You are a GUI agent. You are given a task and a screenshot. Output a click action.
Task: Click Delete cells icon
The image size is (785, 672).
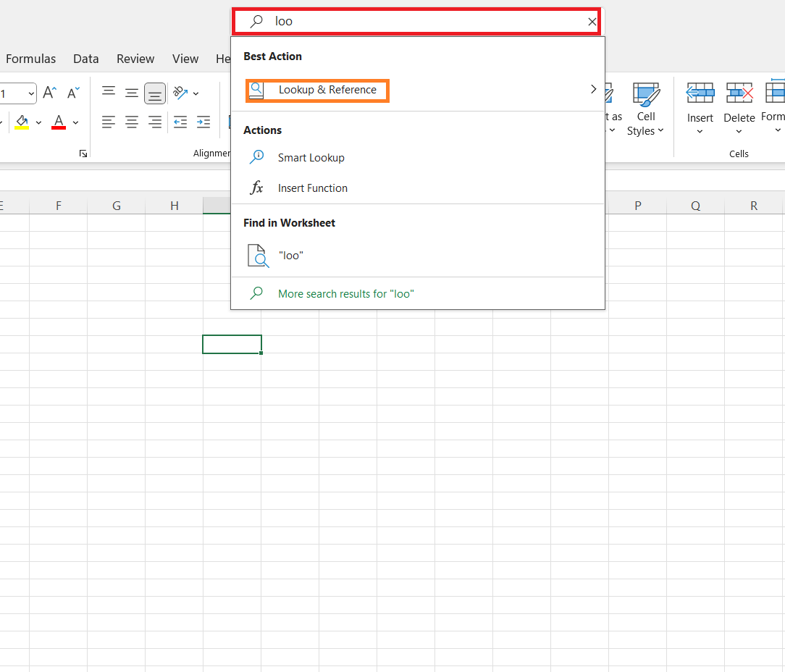point(739,93)
